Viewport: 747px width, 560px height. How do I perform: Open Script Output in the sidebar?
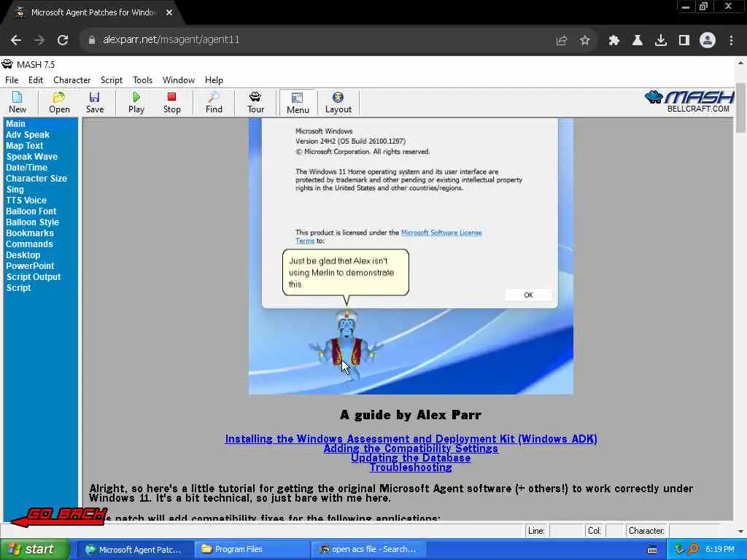pyautogui.click(x=34, y=277)
